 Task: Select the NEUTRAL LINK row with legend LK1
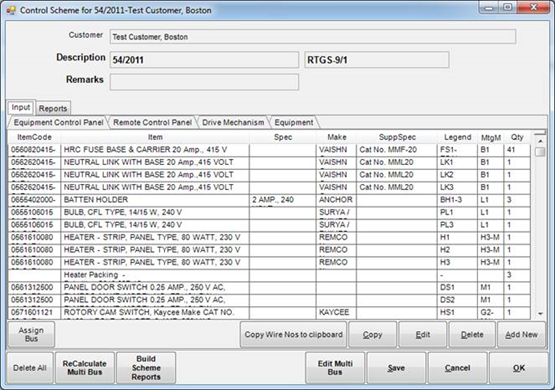click(269, 162)
